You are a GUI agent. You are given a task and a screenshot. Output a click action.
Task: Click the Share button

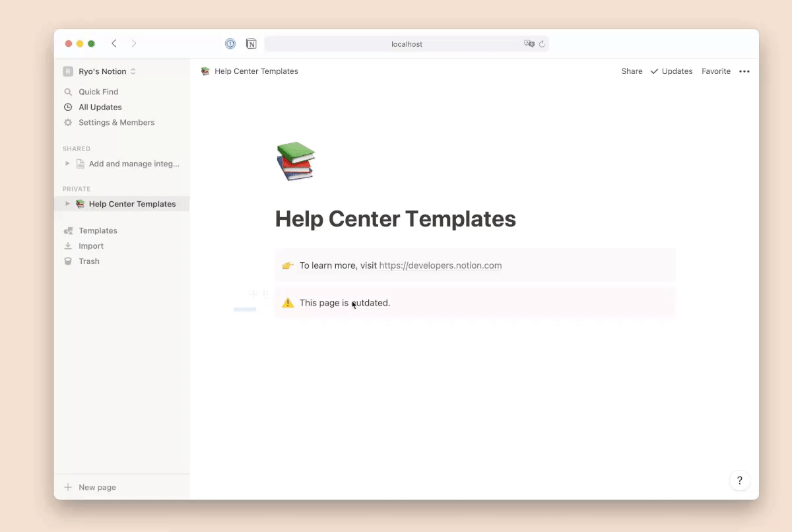coord(632,71)
